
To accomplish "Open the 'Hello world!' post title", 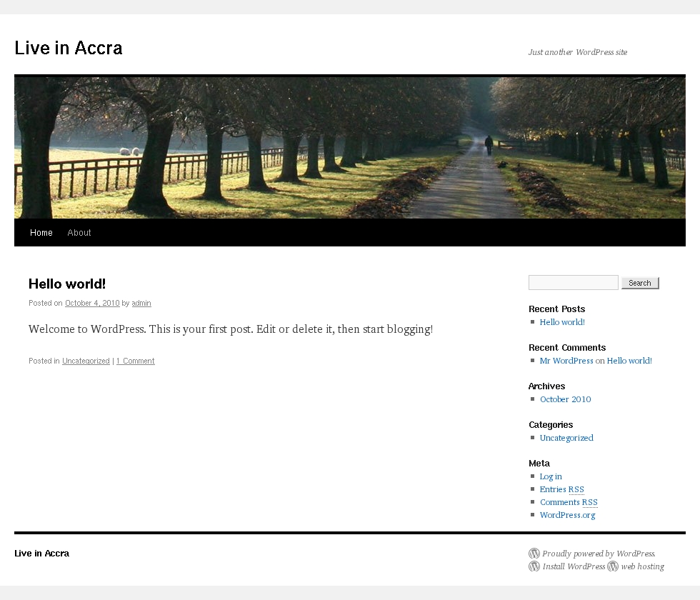I will click(67, 284).
